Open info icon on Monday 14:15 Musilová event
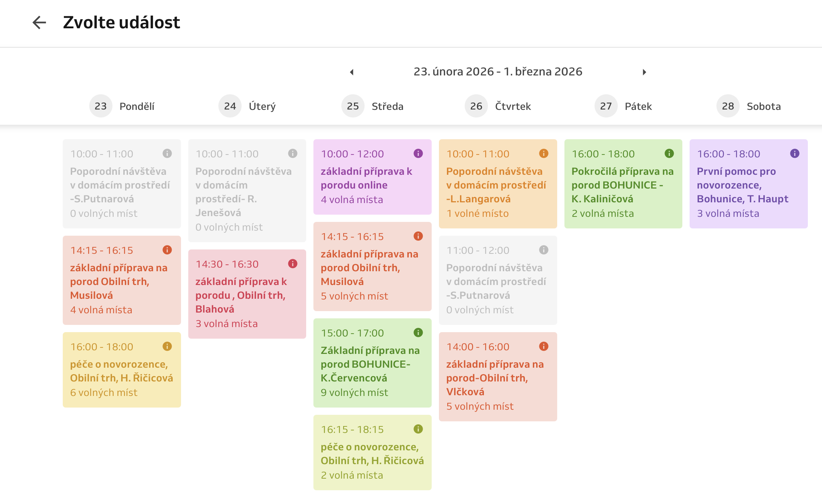822x504 pixels. point(167,250)
